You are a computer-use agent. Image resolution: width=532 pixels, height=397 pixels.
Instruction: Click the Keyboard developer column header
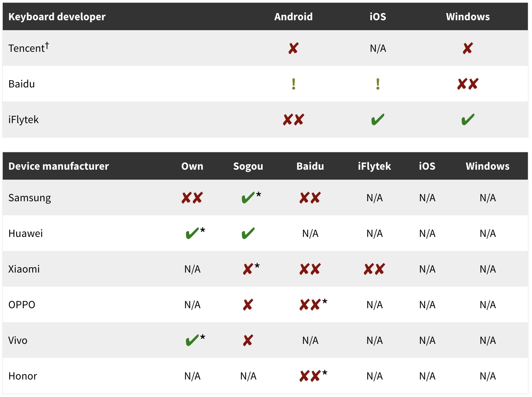tap(57, 16)
